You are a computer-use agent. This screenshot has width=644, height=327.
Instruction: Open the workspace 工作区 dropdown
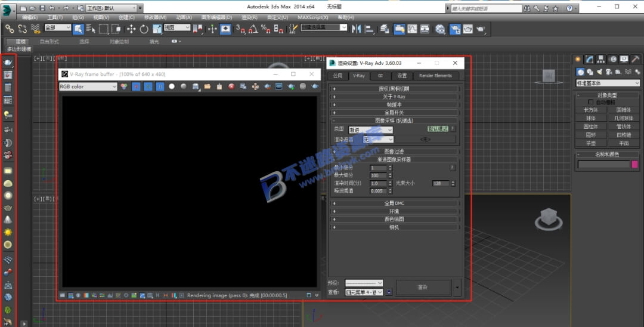112,8
